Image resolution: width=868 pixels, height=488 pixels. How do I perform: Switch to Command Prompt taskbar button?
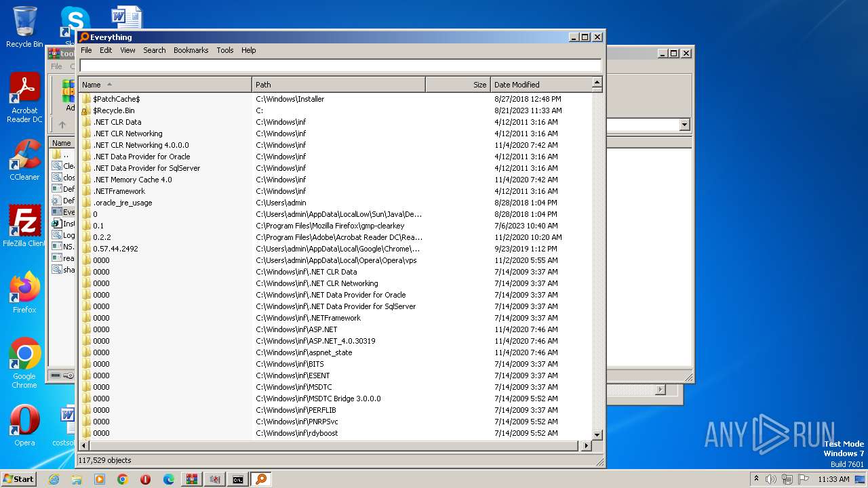238,479
